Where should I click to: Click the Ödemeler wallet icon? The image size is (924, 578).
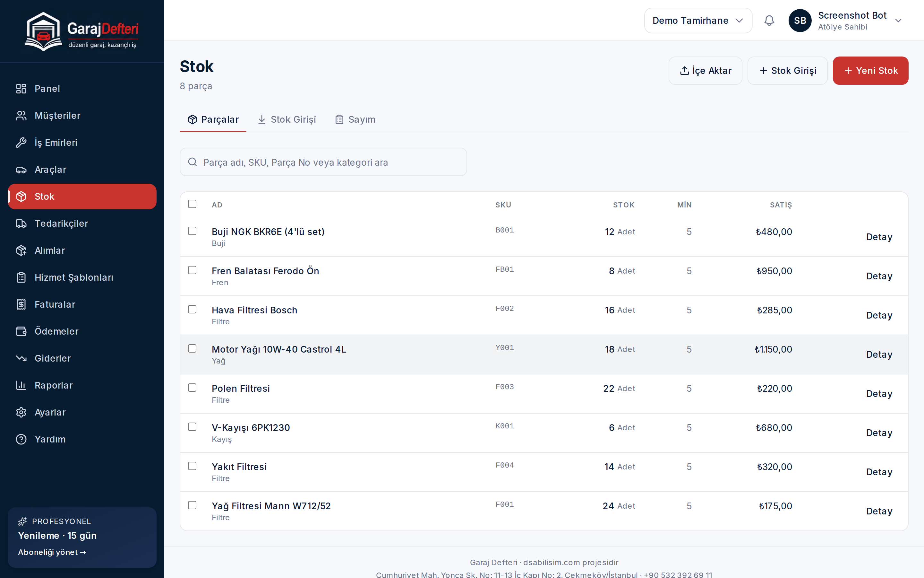tap(21, 331)
